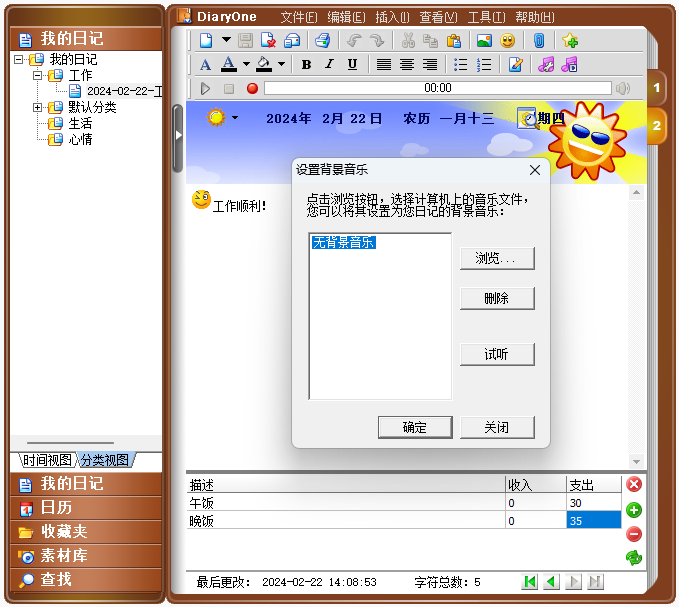Open the date picker calendar icon
679x607 pixels.
coord(527,118)
